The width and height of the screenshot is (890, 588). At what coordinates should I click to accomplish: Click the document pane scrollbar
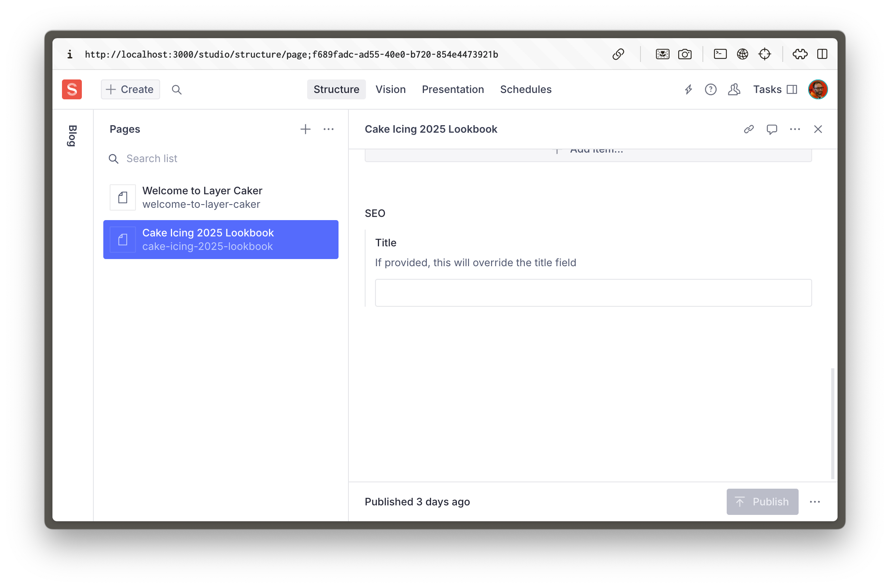click(x=832, y=424)
